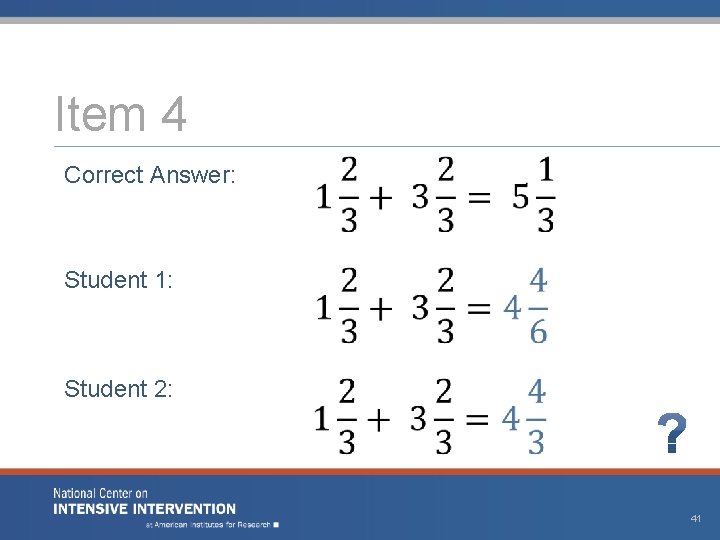Click the Student 2 label

tap(118, 389)
